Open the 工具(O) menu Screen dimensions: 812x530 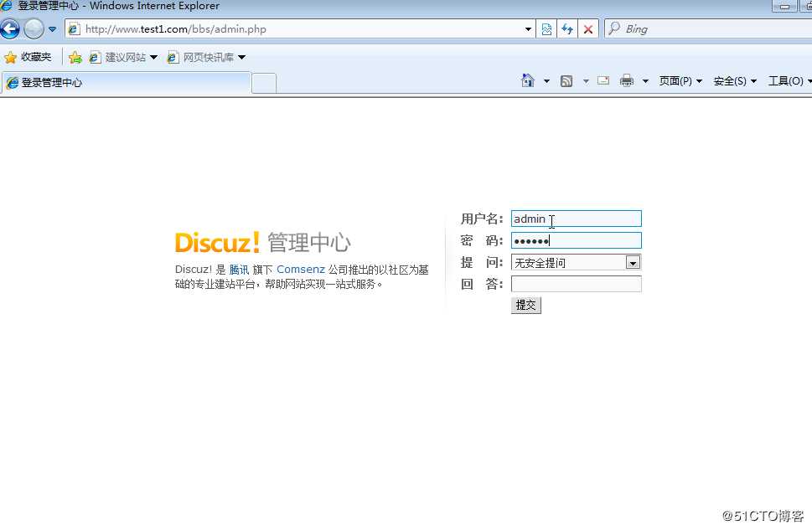pyautogui.click(x=789, y=81)
